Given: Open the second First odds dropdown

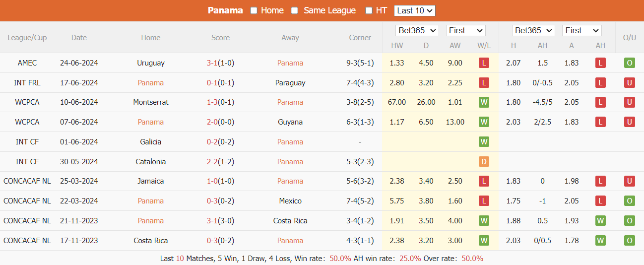Looking at the screenshot, I should click(582, 31).
